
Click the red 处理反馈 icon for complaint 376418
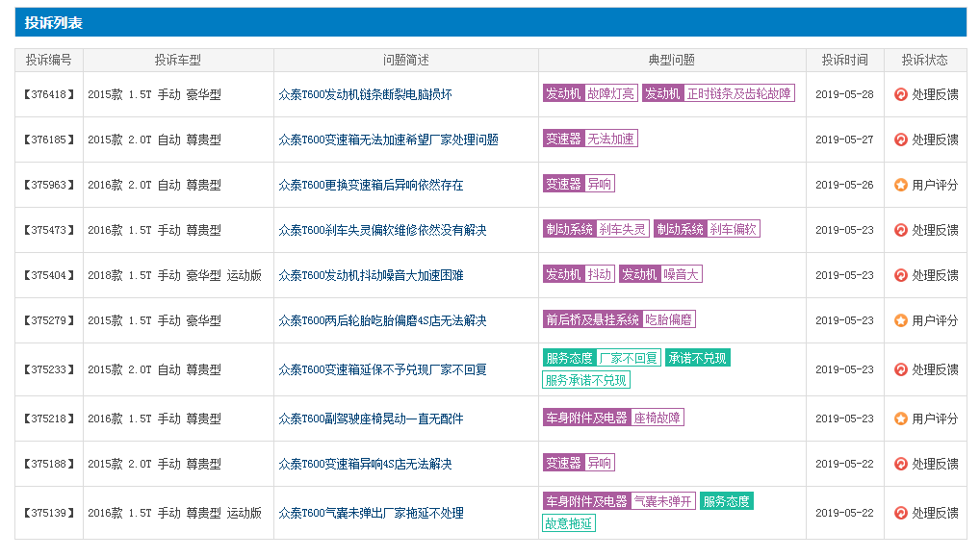pos(901,94)
